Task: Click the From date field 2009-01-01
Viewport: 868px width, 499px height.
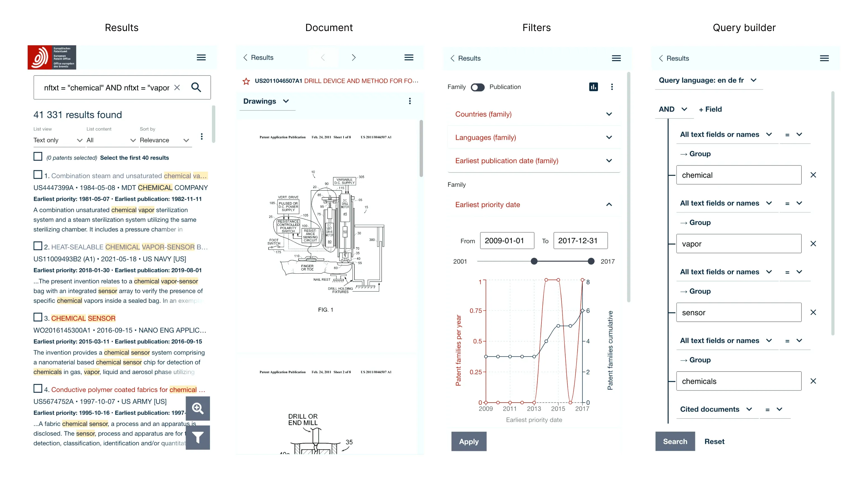Action: (x=507, y=241)
